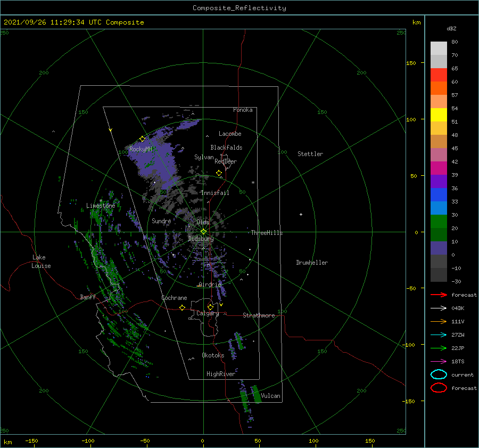Click the Drumheller city label
479x448 pixels.
point(312,263)
